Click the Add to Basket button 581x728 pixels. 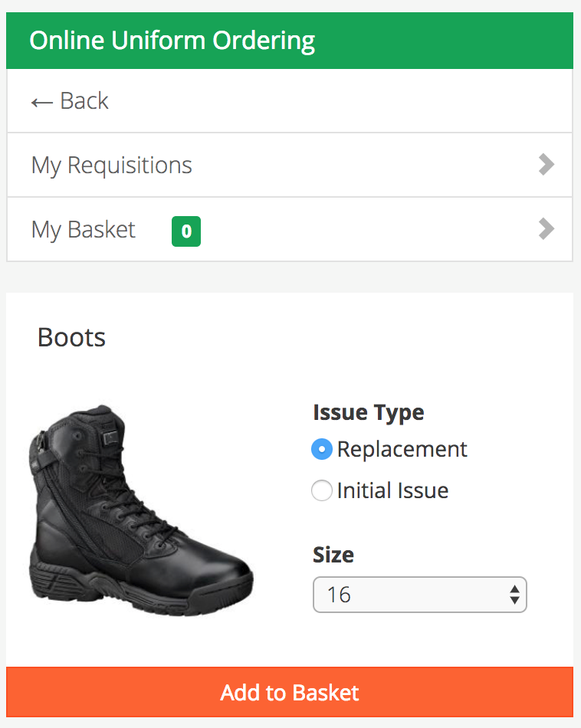pos(290,692)
